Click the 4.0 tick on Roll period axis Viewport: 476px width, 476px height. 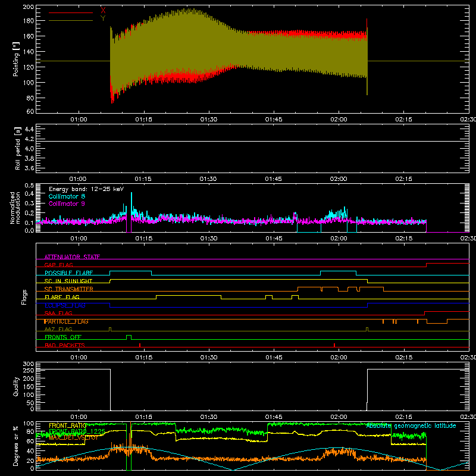(29, 149)
